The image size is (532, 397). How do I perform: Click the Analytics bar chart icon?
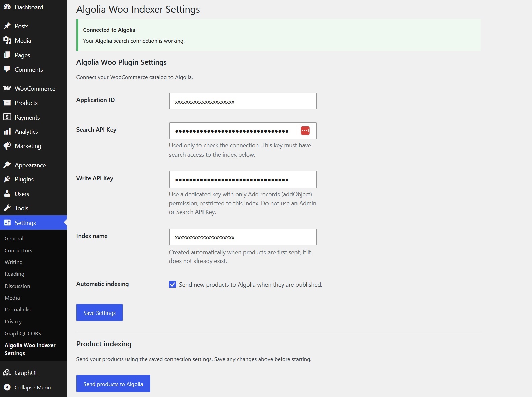7,131
